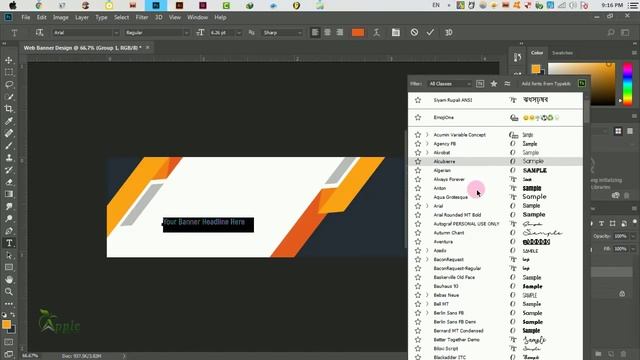Viewport: 640px width, 360px height.
Task: Select the Pen tool
Action: 9,231
